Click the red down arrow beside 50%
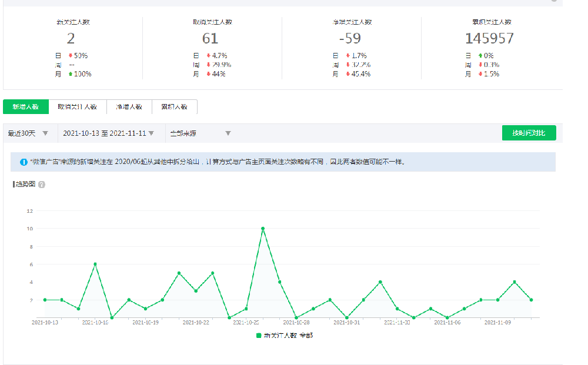Viewport: 588px width, 365px height. [71, 55]
